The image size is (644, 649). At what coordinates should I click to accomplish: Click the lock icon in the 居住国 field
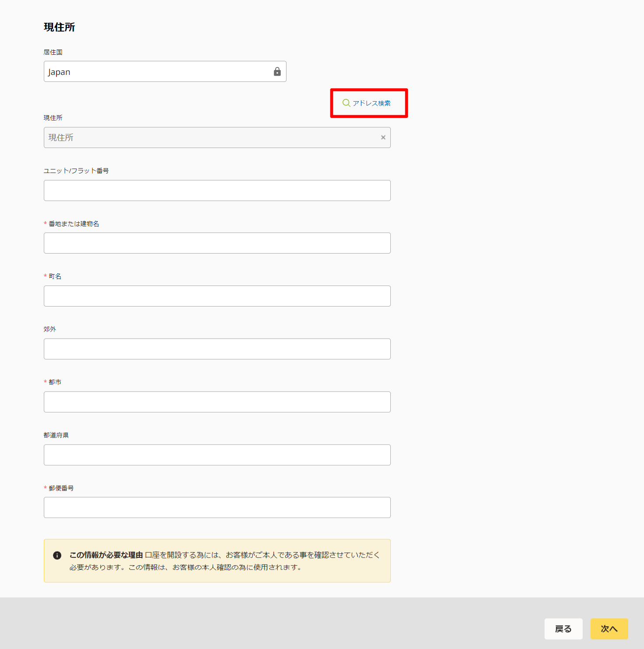(x=277, y=72)
